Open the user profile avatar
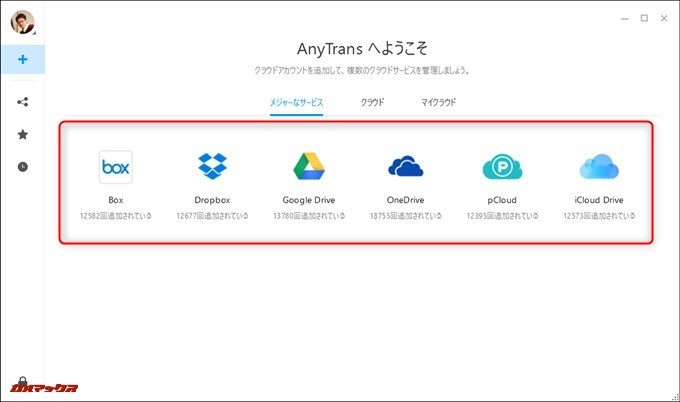 23,22
